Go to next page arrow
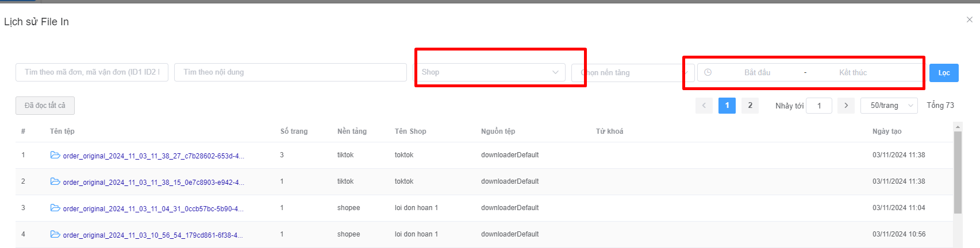The height and width of the screenshot is (248, 980). click(x=846, y=106)
